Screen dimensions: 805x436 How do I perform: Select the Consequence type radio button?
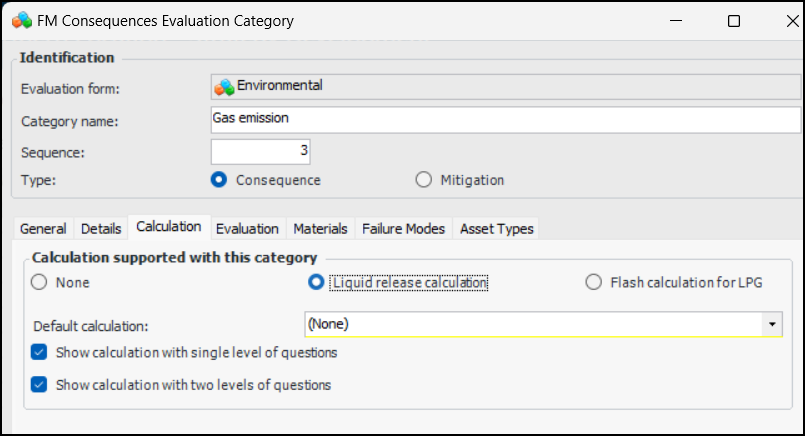pos(220,181)
